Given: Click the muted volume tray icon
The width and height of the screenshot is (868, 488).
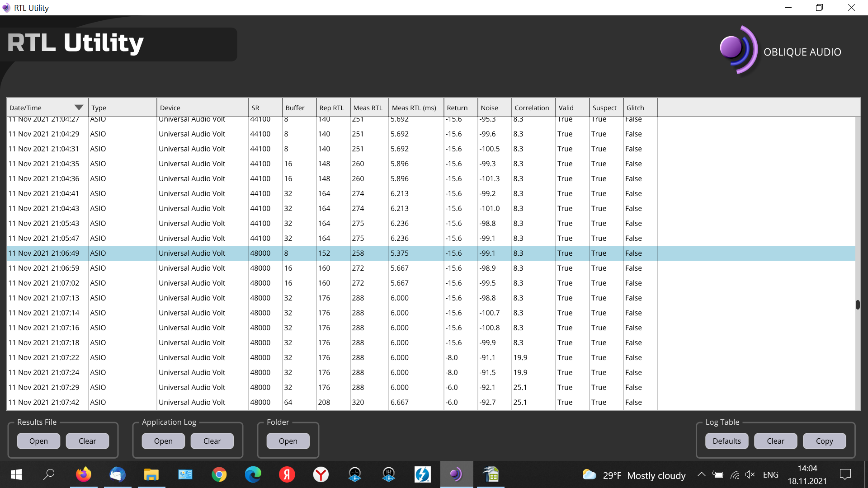Looking at the screenshot, I should tap(750, 474).
